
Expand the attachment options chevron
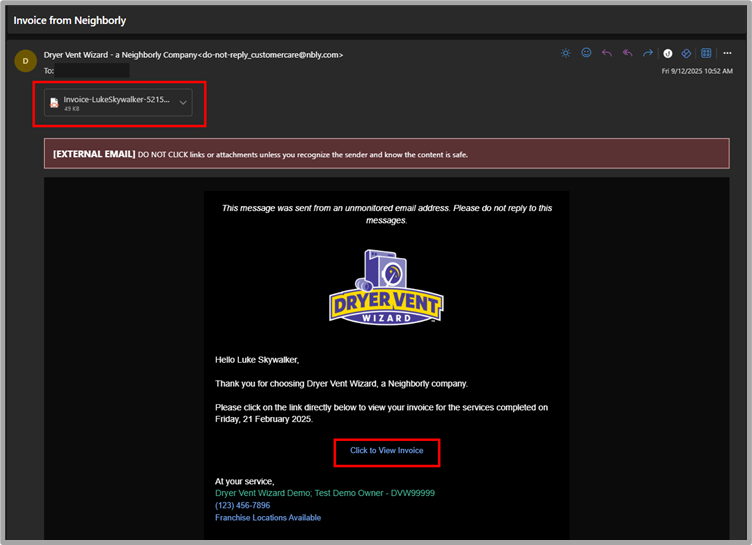pyautogui.click(x=183, y=103)
